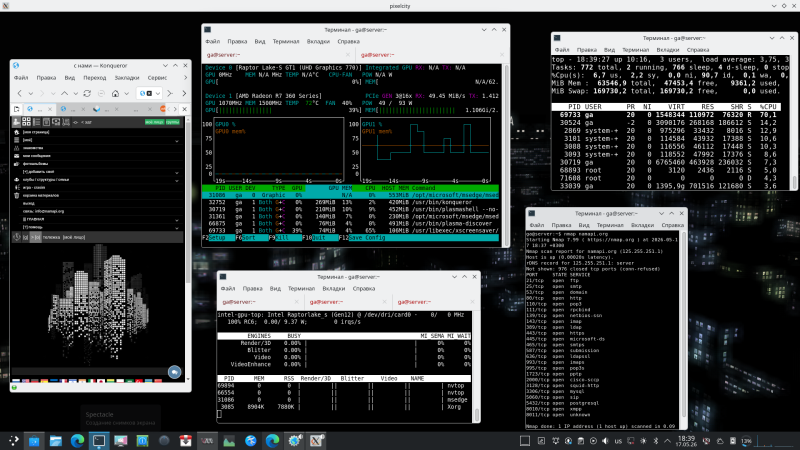This screenshot has width=800, height=450.
Task: Expand the hidden Konqueror toolbar items chevron
Action: [x=184, y=93]
